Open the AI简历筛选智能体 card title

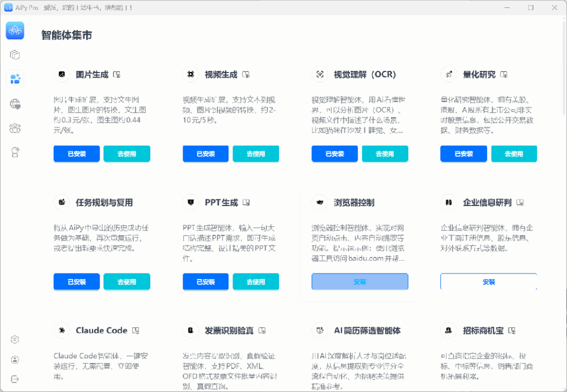coord(367,331)
